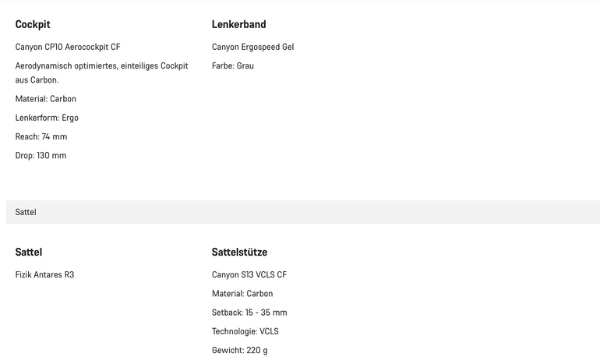Click the Sattelstütze heading
This screenshot has width=600, height=364.
[x=239, y=252]
